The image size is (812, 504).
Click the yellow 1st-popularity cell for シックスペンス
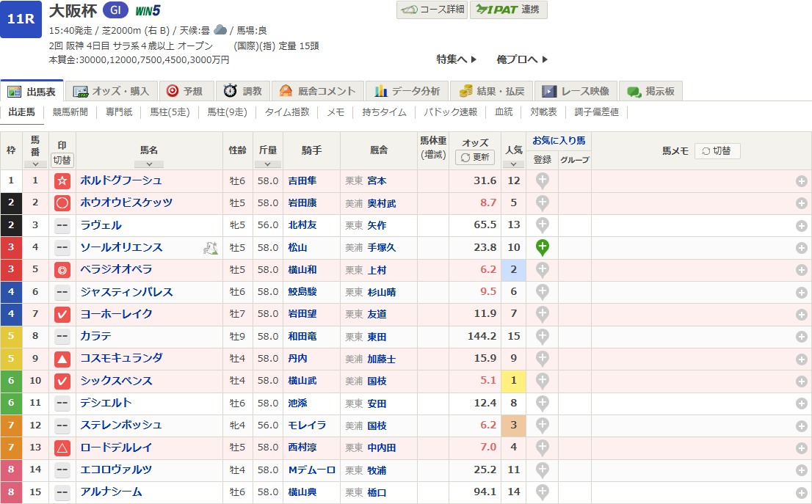click(513, 381)
